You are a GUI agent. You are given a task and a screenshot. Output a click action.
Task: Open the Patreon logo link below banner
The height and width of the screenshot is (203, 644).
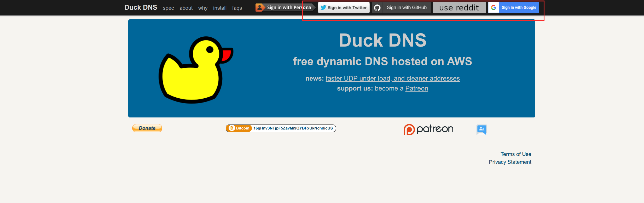point(428,129)
